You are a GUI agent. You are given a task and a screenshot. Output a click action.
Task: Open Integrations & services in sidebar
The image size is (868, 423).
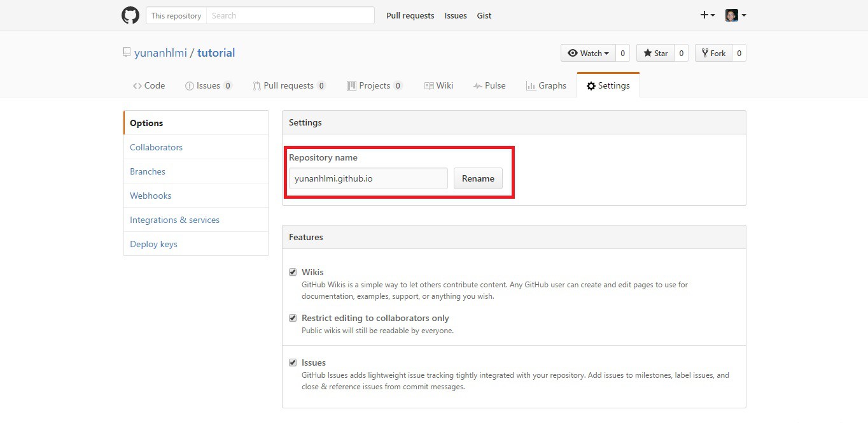(x=196, y=220)
